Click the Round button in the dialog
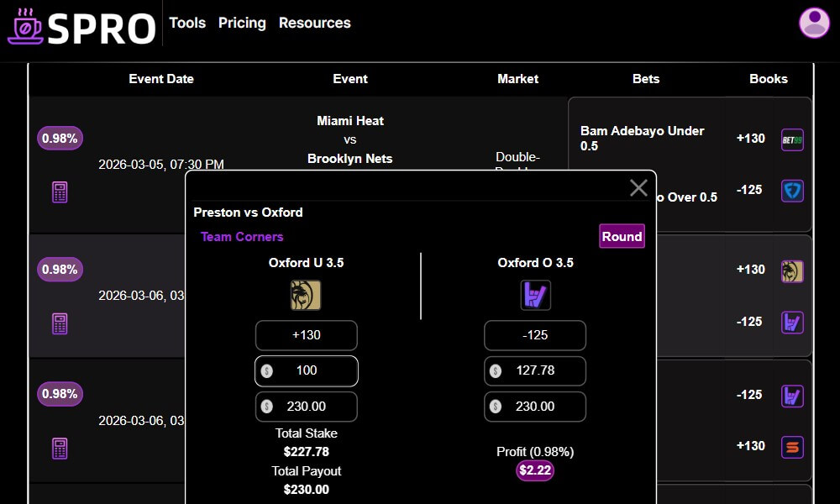Viewport: 840px width, 504px height. (621, 236)
